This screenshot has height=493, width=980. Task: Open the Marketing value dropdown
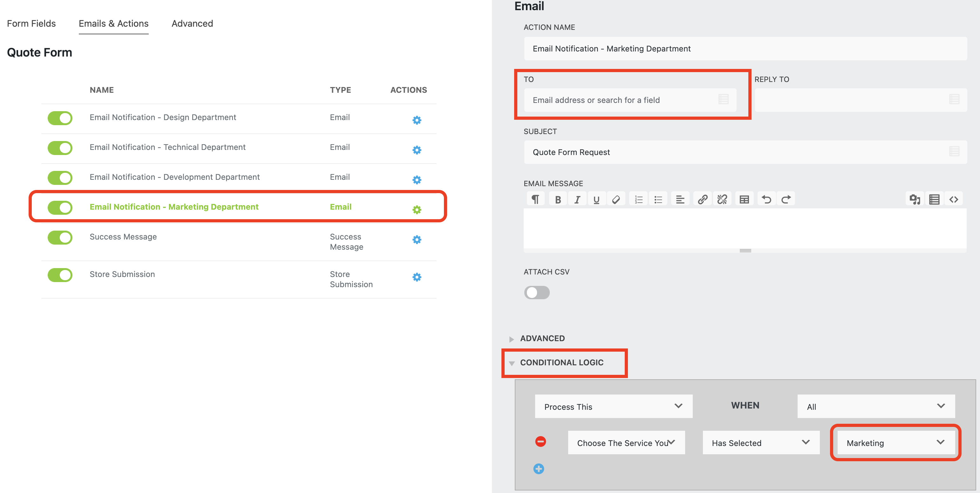tap(895, 443)
